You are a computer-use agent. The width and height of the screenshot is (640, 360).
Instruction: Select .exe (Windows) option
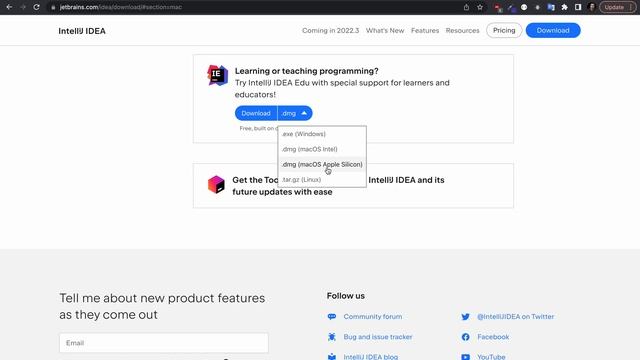[322, 134]
